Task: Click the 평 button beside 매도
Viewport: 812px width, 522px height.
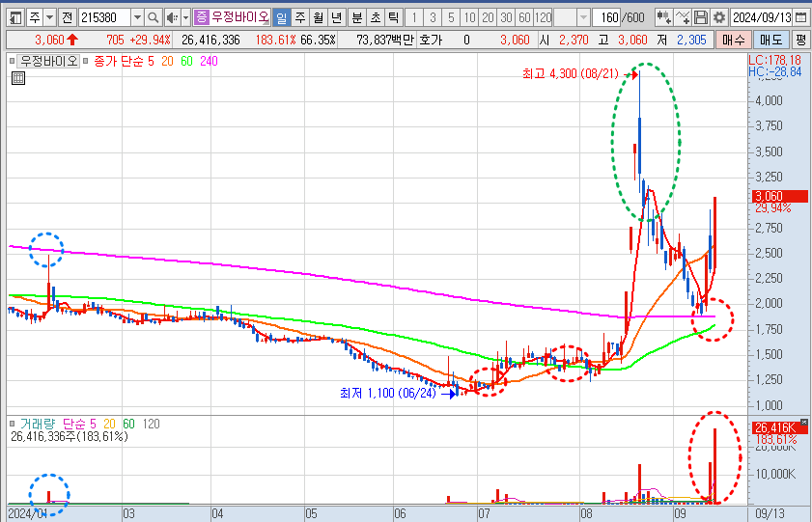Action: pyautogui.click(x=800, y=40)
